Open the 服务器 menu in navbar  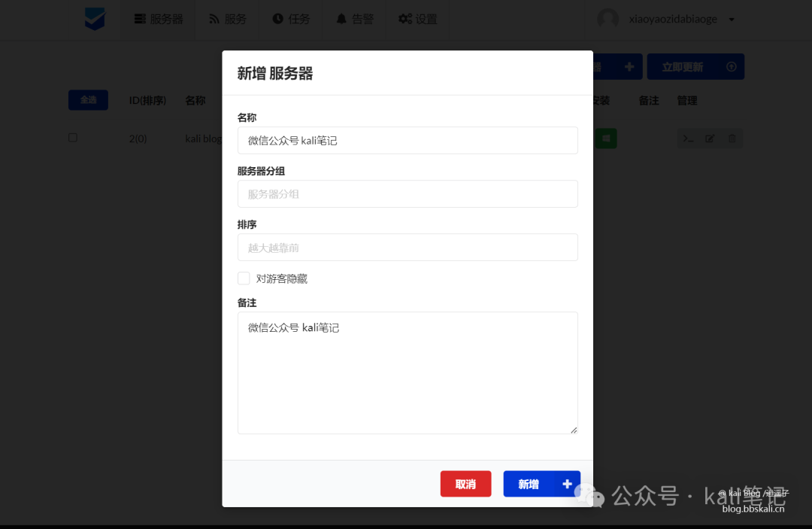click(159, 19)
